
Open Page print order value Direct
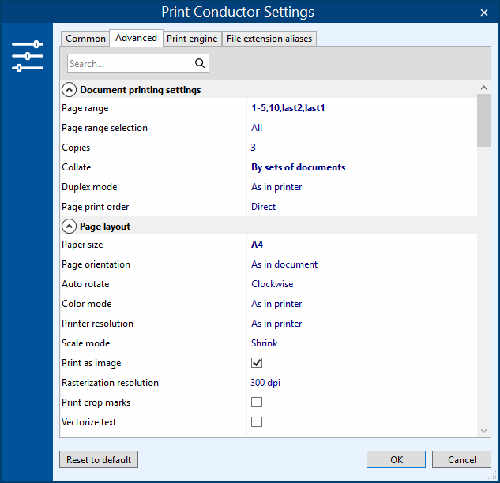click(x=263, y=207)
